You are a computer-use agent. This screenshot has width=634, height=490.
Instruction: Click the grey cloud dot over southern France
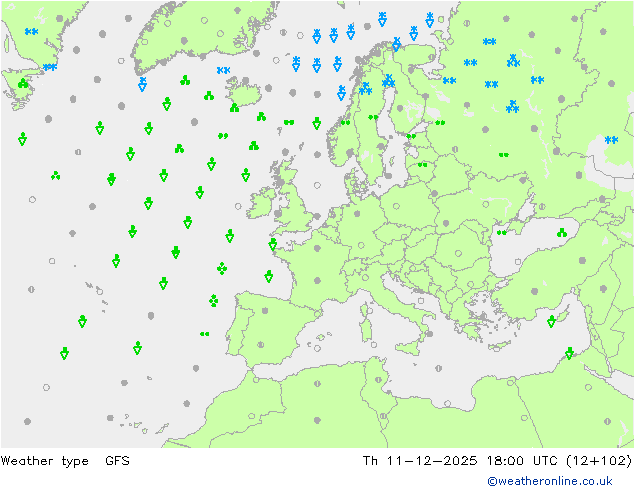point(317,280)
